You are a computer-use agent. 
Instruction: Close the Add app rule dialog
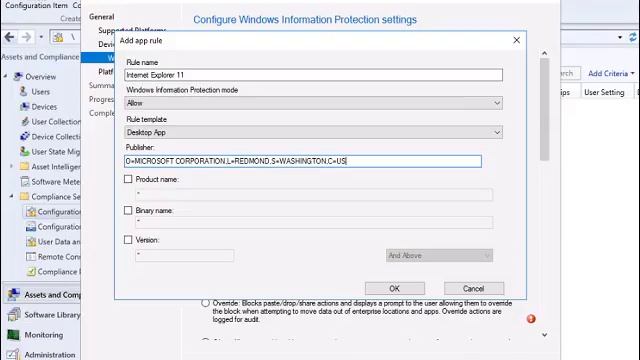(x=516, y=40)
